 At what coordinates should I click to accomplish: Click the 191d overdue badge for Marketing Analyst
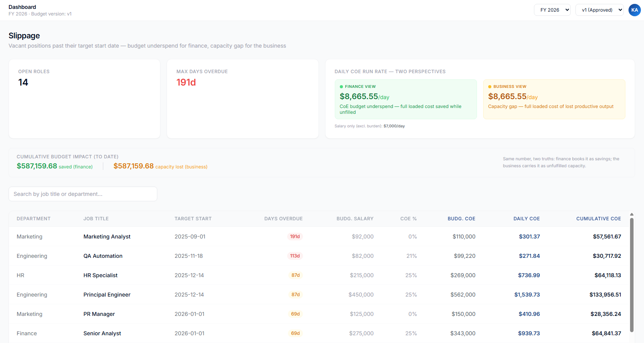[x=295, y=237]
